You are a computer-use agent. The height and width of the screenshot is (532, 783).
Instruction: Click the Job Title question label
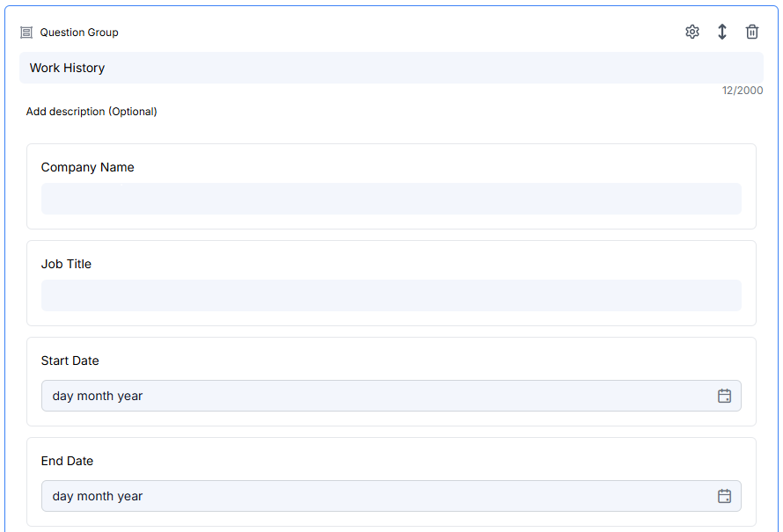[68, 264]
